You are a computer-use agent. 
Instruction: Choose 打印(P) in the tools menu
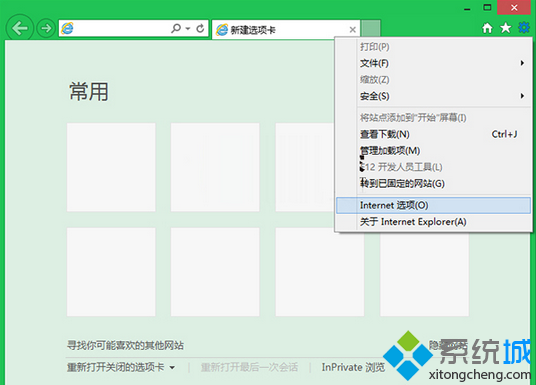click(x=433, y=47)
